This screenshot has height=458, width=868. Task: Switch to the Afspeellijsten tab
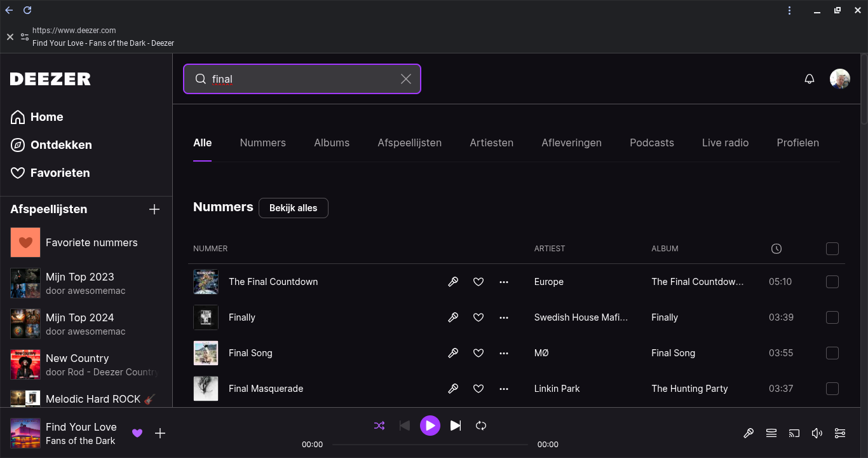click(x=410, y=142)
